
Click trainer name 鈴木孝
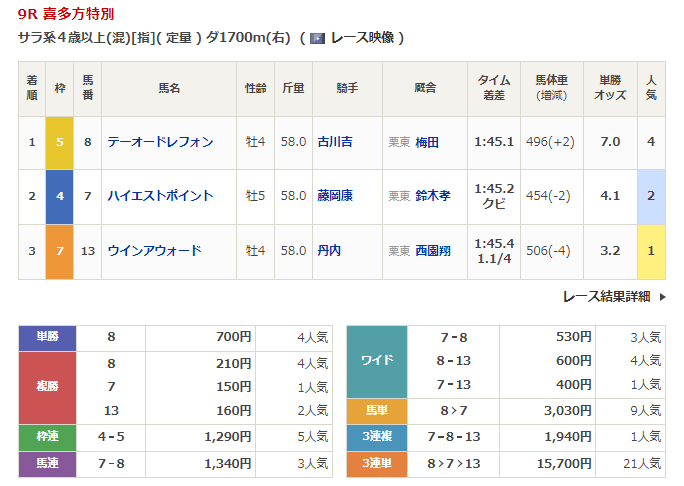click(432, 196)
